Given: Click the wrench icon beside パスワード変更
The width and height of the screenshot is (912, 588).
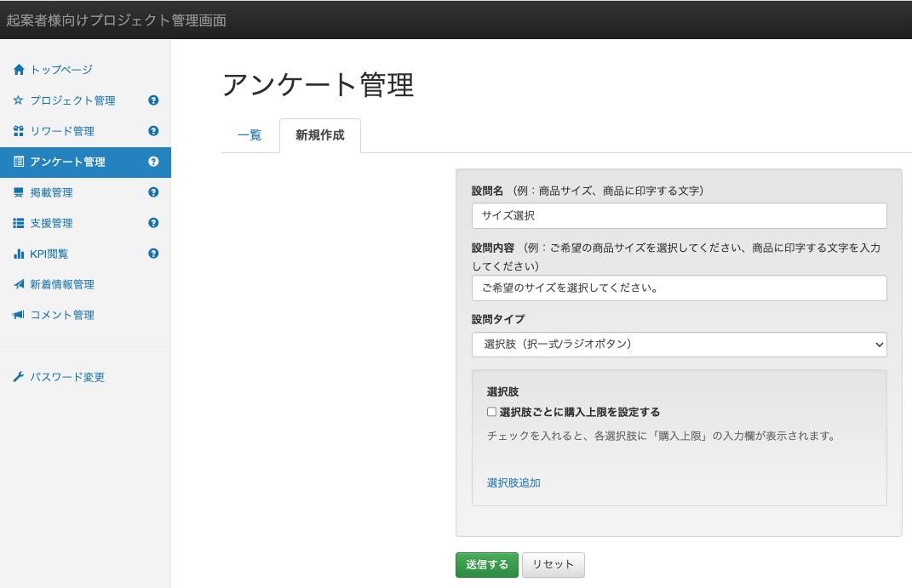Looking at the screenshot, I should coord(19,377).
